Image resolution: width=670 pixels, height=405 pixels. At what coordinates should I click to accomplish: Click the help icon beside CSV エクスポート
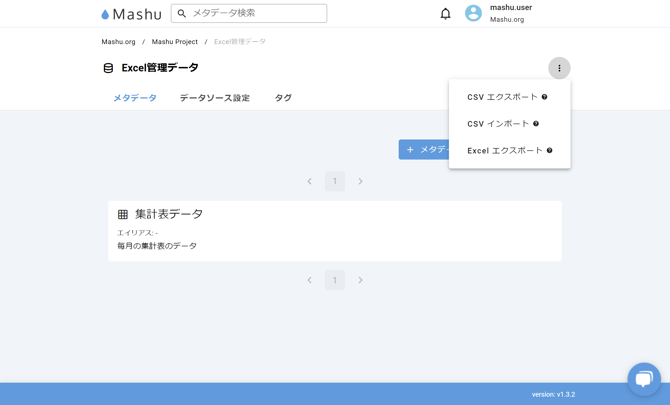[545, 97]
